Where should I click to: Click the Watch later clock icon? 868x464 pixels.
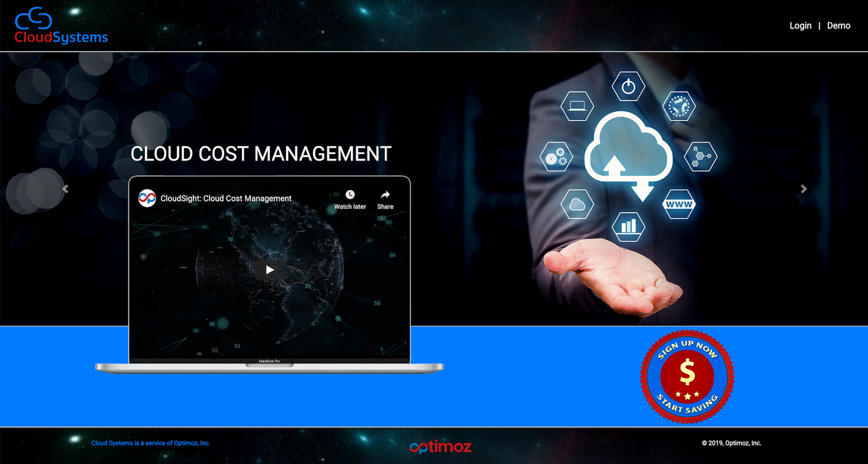(x=350, y=195)
